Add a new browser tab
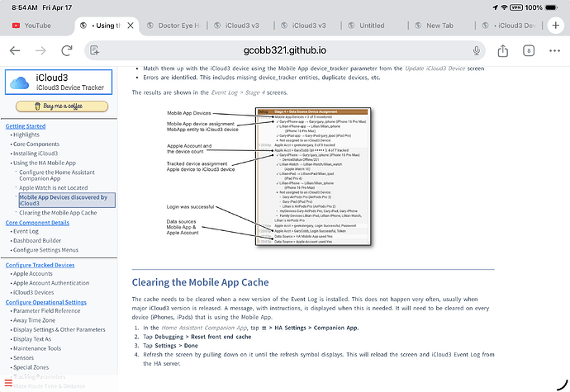This screenshot has width=570, height=392. pyautogui.click(x=555, y=26)
